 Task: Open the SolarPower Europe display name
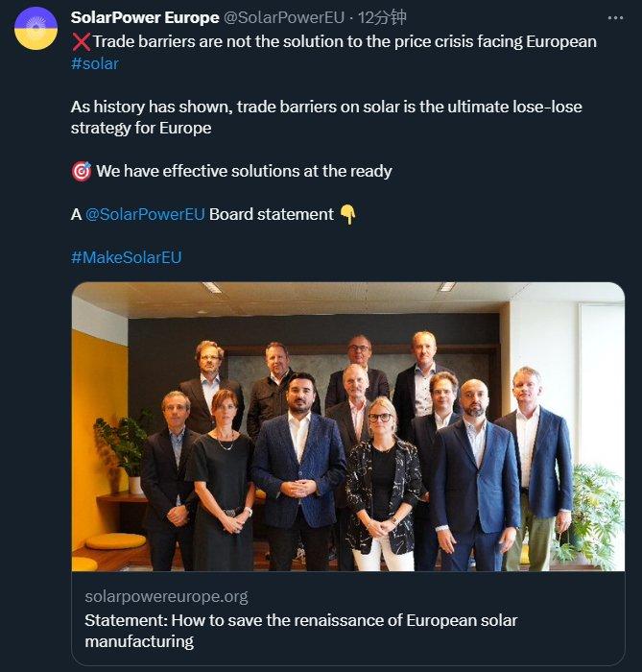[144, 18]
